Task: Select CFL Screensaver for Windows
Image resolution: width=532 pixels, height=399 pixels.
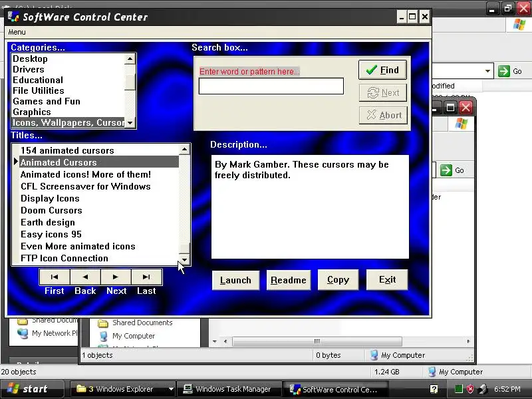Action: click(x=98, y=186)
